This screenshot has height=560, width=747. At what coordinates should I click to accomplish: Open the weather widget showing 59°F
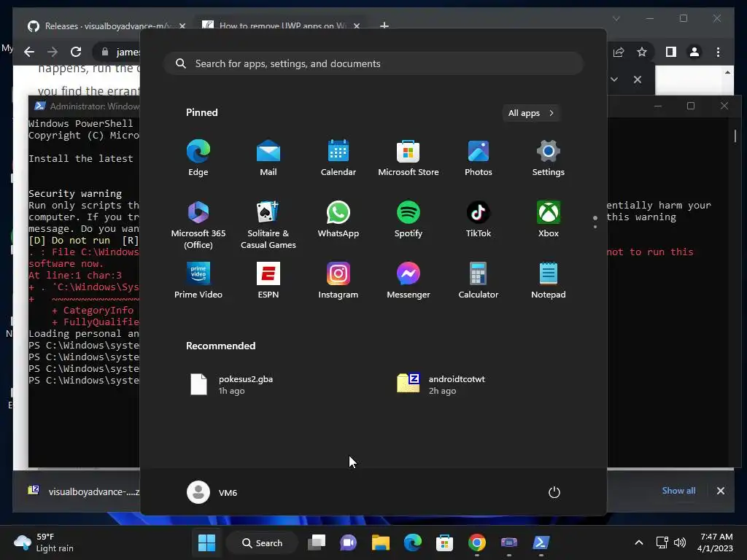point(44,542)
